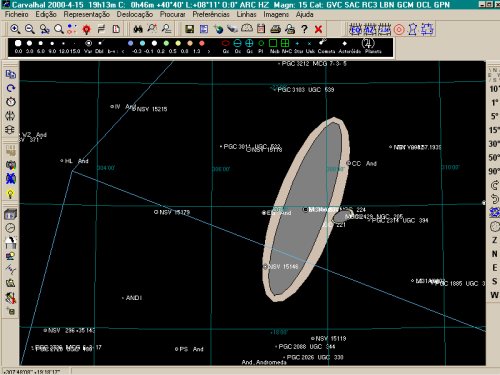Click the floppy disk save icon
This screenshot has height=375, width=500.
pos(189,29)
